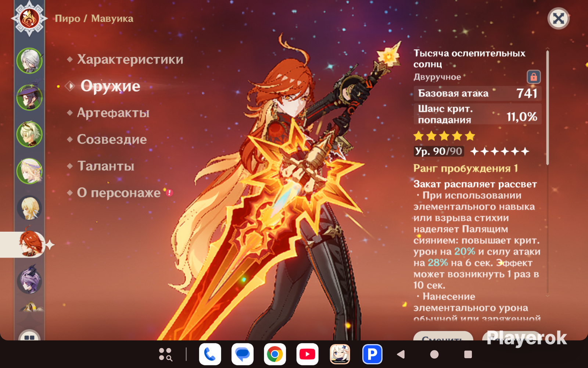This screenshot has height=368, width=588.
Task: Click the weapon description scrollbar thumb
Action: pos(547,107)
